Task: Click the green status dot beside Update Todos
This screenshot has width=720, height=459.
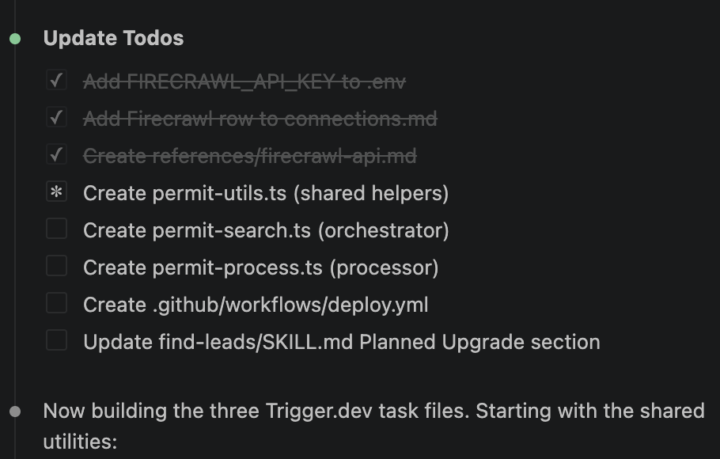Action: click(x=15, y=39)
